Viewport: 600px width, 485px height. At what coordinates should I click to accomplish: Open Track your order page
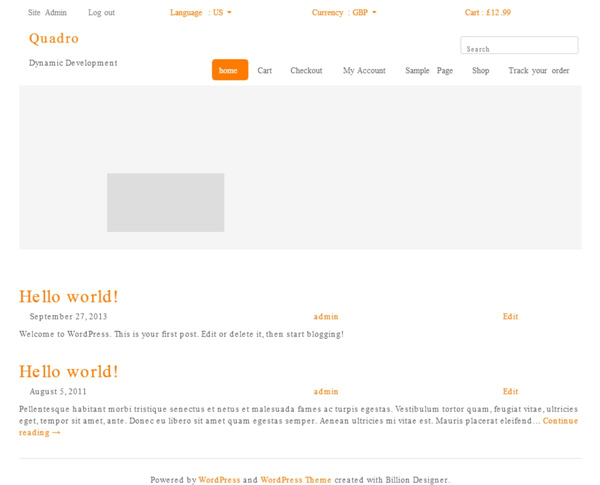pos(538,71)
